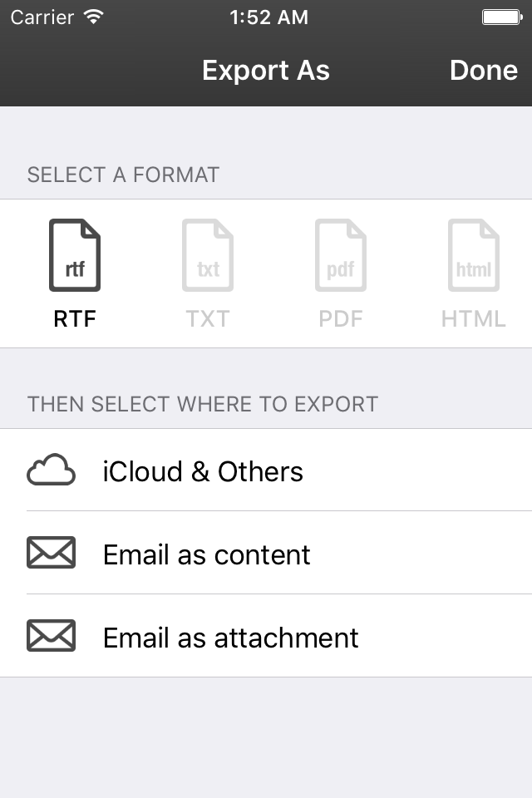Viewport: 532px width, 798px height.
Task: Select the PDF document format icon
Action: 341,255
